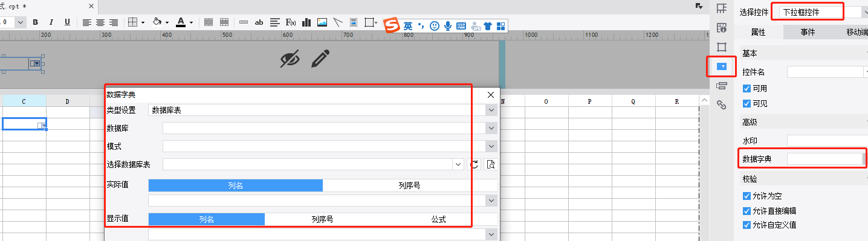Switch to the 事件 tab
The image size is (868, 241).
pos(807,32)
